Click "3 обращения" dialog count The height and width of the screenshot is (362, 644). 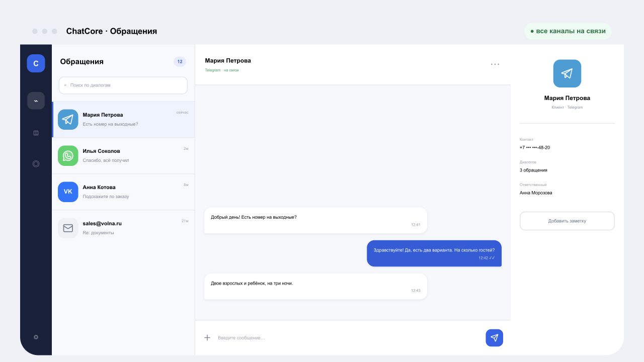pyautogui.click(x=533, y=170)
